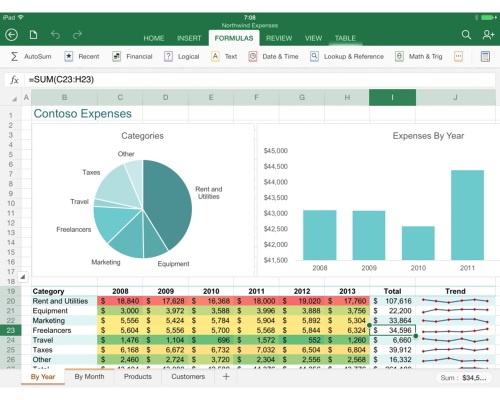Select the Trend header cell
Image resolution: width=500 pixels, height=400 pixels.
tap(455, 291)
